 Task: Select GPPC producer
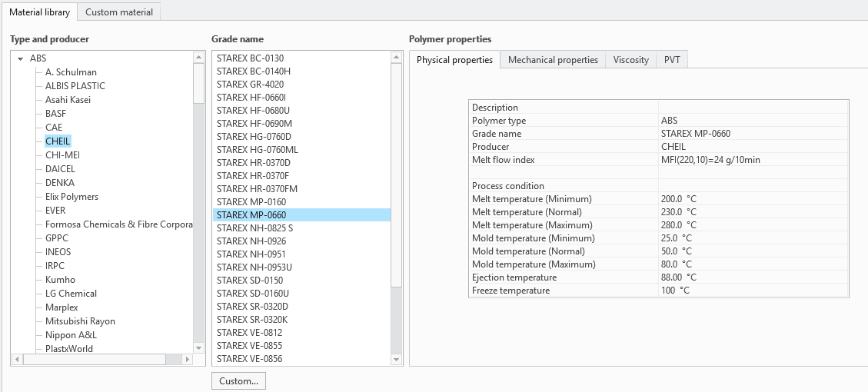click(57, 238)
